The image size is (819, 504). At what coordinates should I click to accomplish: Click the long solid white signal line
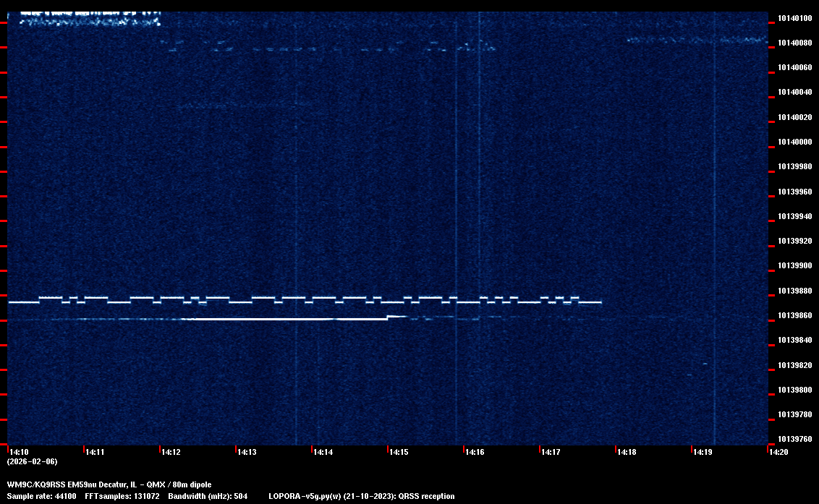tap(289, 319)
